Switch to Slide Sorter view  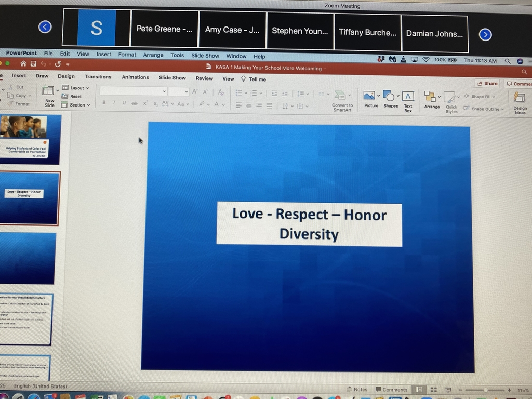point(434,390)
